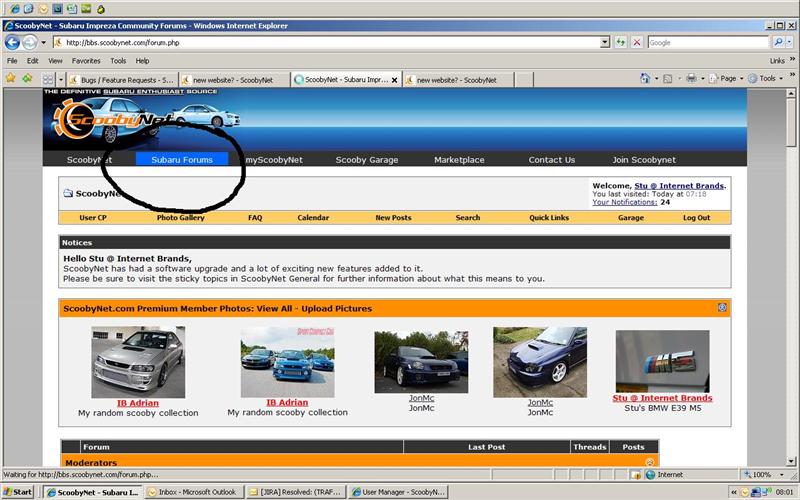The image size is (800, 500).
Task: Click the Stop loading icon
Action: click(635, 42)
